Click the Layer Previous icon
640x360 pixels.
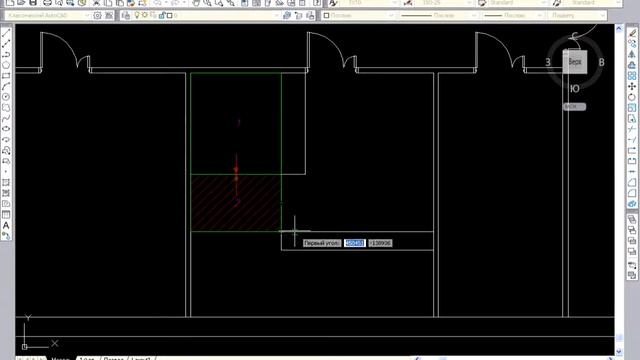pyautogui.click(x=299, y=16)
